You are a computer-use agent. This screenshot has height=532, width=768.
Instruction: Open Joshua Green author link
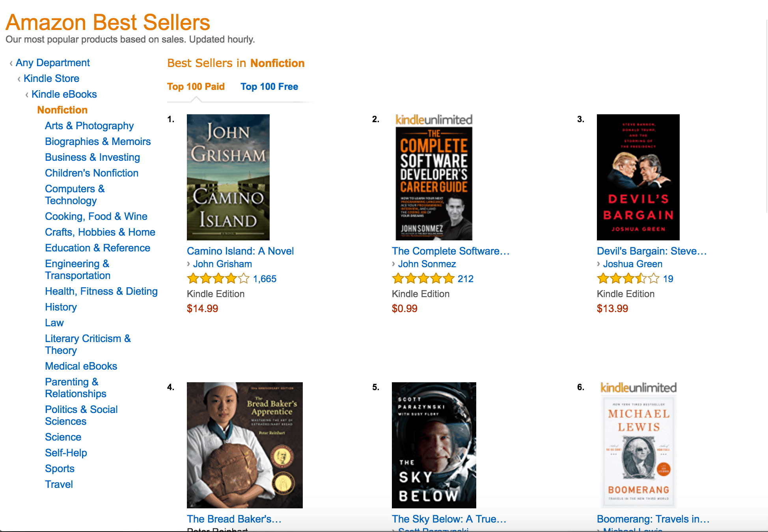coord(633,264)
